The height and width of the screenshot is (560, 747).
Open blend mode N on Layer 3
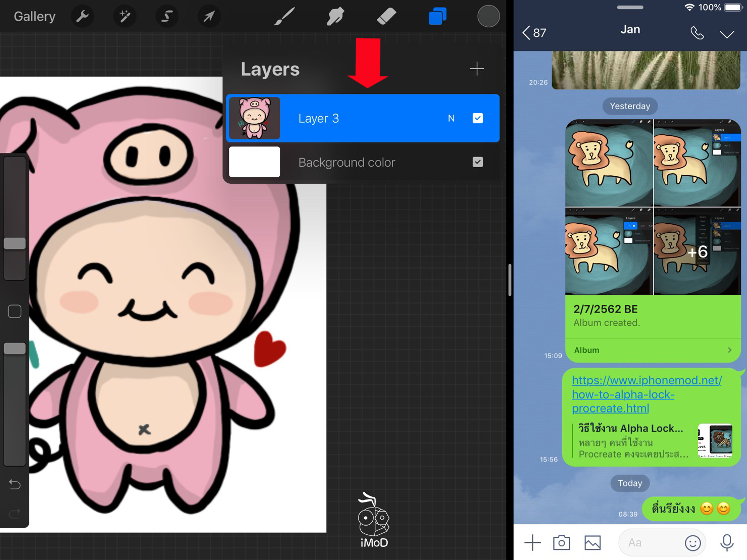tap(451, 118)
